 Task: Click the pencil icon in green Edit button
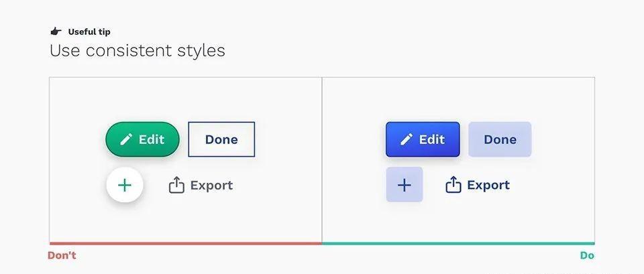126,140
